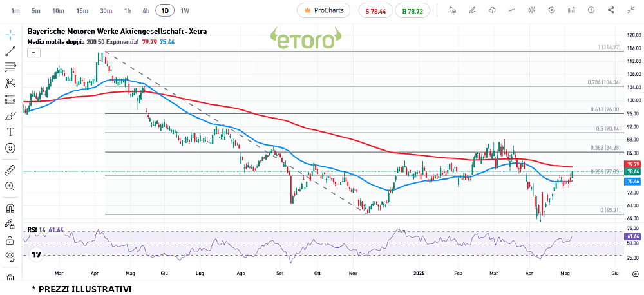Click the Nov label on time axis
Viewport: 644px width, 295px height.
tap(352, 272)
